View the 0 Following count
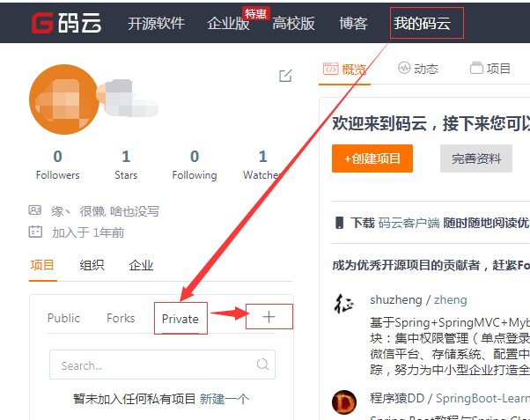 pos(195,165)
